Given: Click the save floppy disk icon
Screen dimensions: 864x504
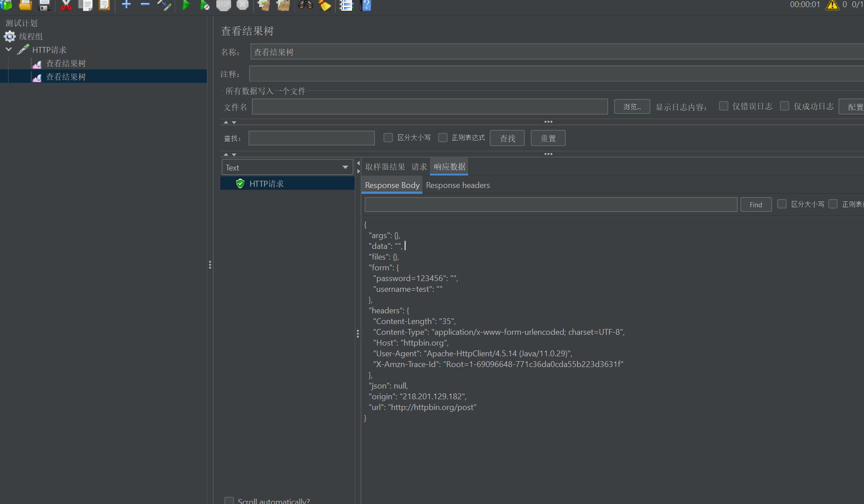Looking at the screenshot, I should [x=44, y=5].
